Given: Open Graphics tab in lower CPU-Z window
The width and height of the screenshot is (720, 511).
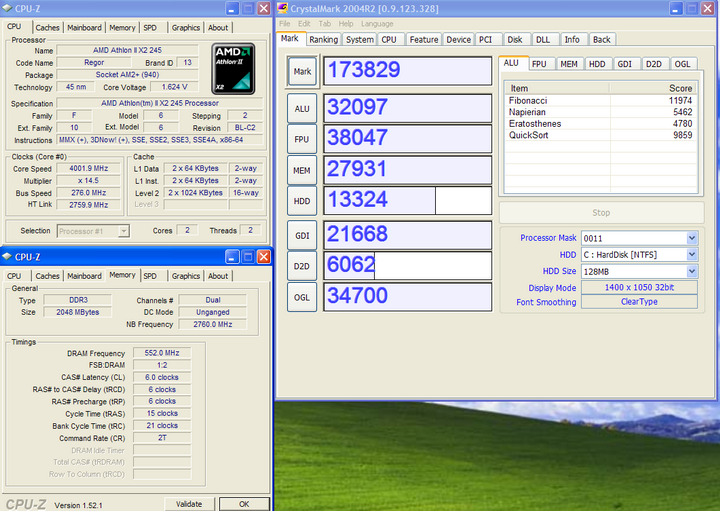Looking at the screenshot, I should 186,276.
